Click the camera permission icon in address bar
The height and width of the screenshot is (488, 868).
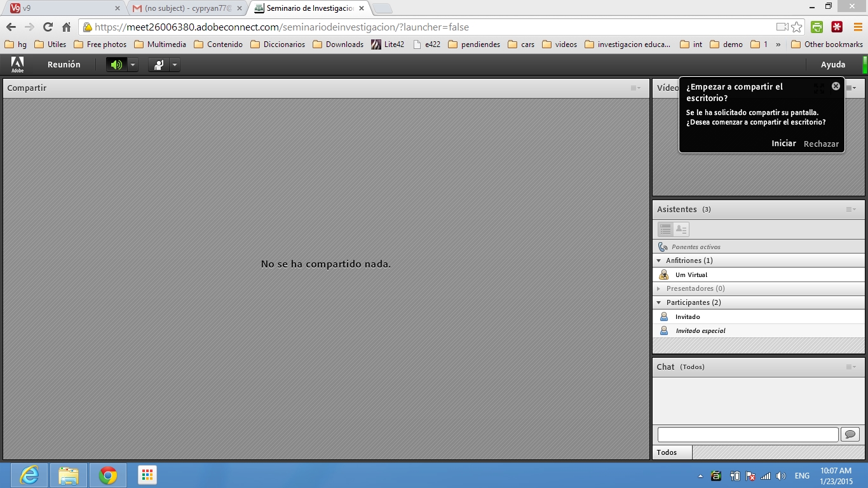pyautogui.click(x=782, y=27)
